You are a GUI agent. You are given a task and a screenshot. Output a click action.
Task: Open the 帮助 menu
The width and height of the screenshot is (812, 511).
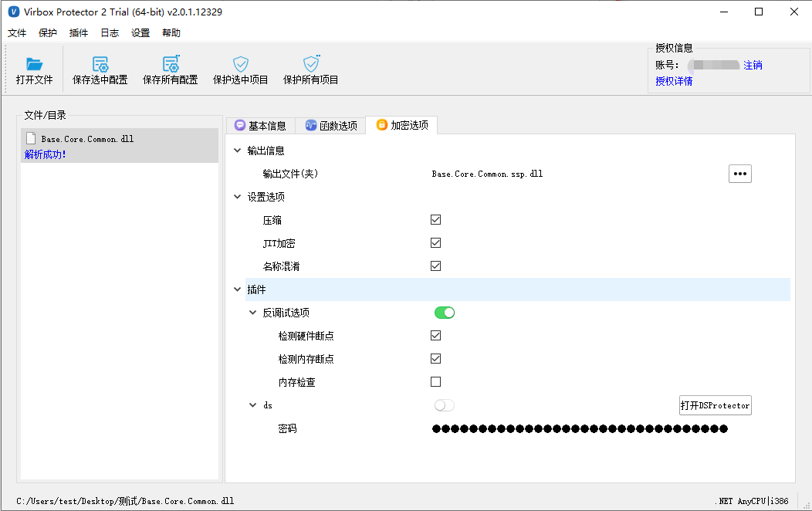coord(171,33)
